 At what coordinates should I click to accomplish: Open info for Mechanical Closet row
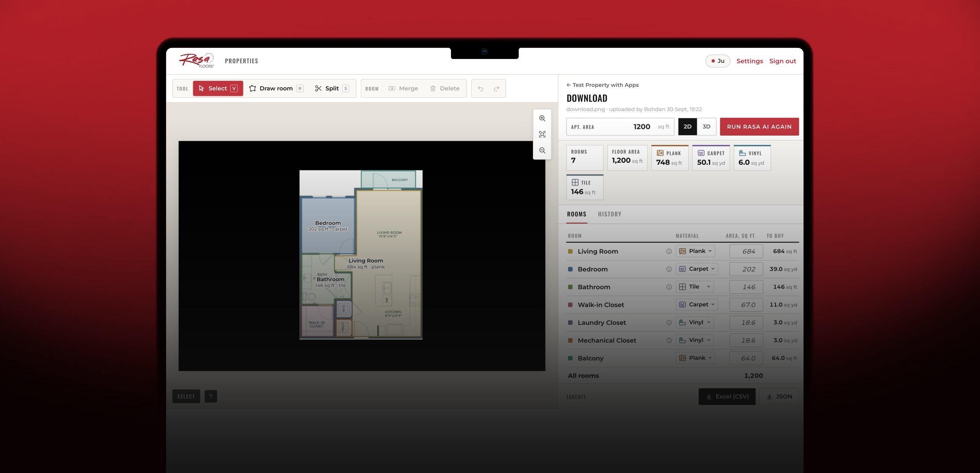point(669,340)
